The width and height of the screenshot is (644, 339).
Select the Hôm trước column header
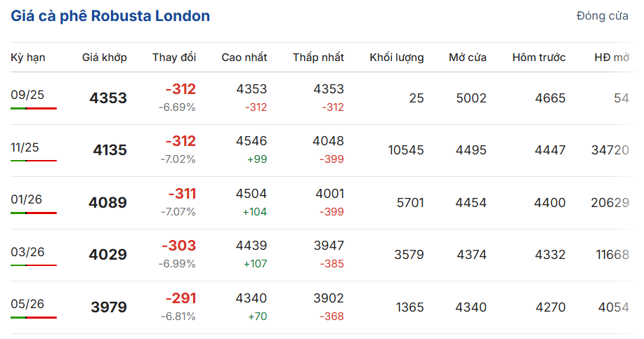(x=539, y=58)
